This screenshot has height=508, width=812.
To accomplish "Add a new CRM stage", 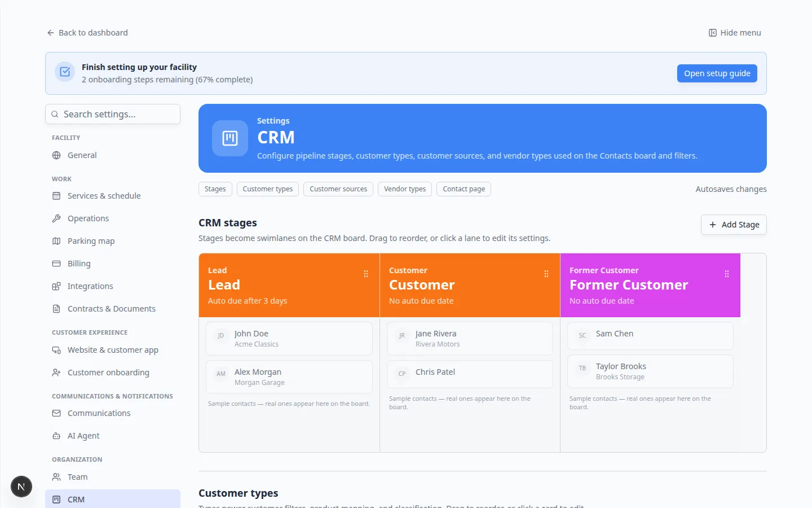I will point(734,225).
